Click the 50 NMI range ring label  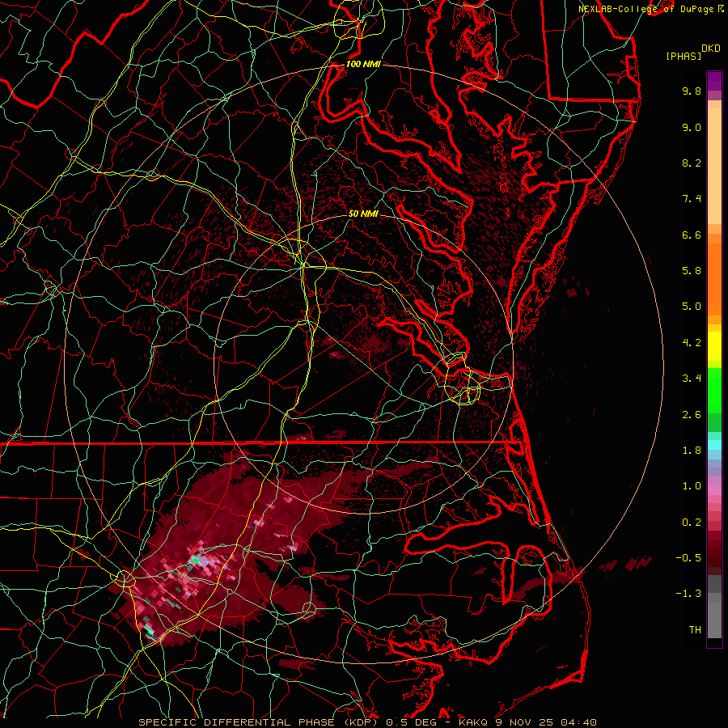pyautogui.click(x=363, y=214)
